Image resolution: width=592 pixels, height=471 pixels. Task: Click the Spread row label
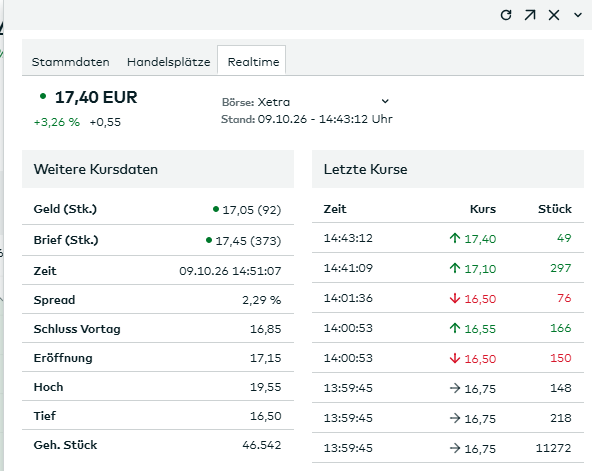54,300
